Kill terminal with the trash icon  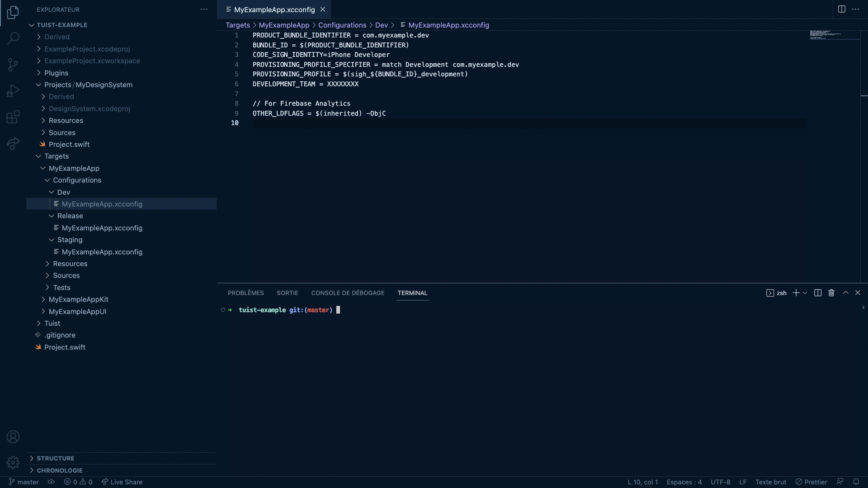point(831,293)
